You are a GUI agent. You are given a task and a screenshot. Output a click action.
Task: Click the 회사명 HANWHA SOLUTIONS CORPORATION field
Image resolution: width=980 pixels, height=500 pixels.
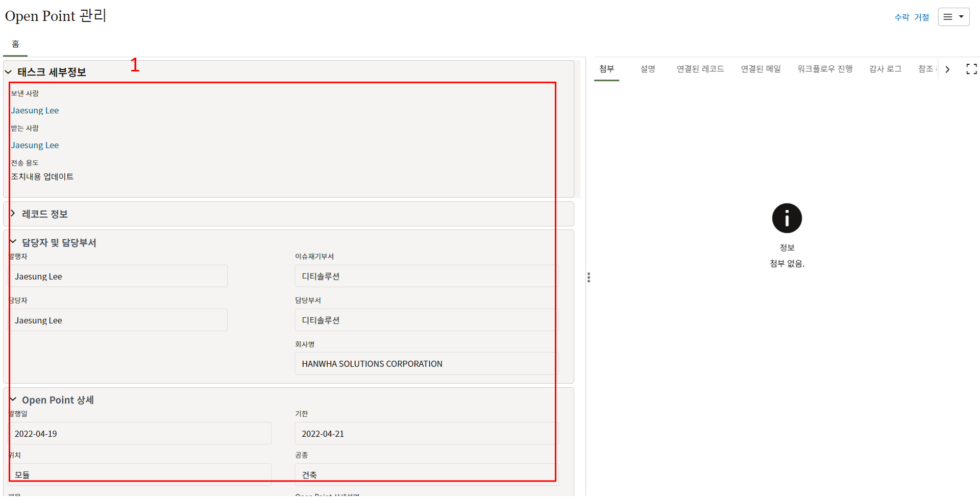click(426, 364)
